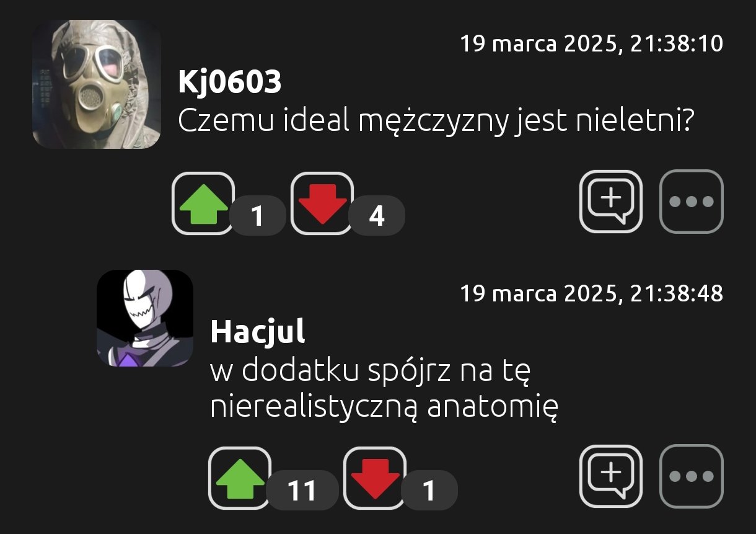The height and width of the screenshot is (534, 756).
Task: Visit the Hacjul user profile name
Action: coord(258,332)
